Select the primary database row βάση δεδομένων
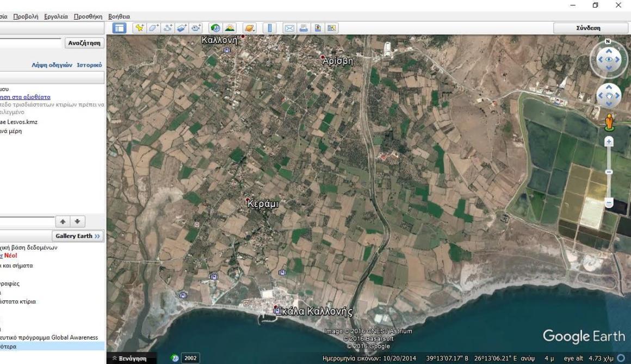 coord(29,248)
